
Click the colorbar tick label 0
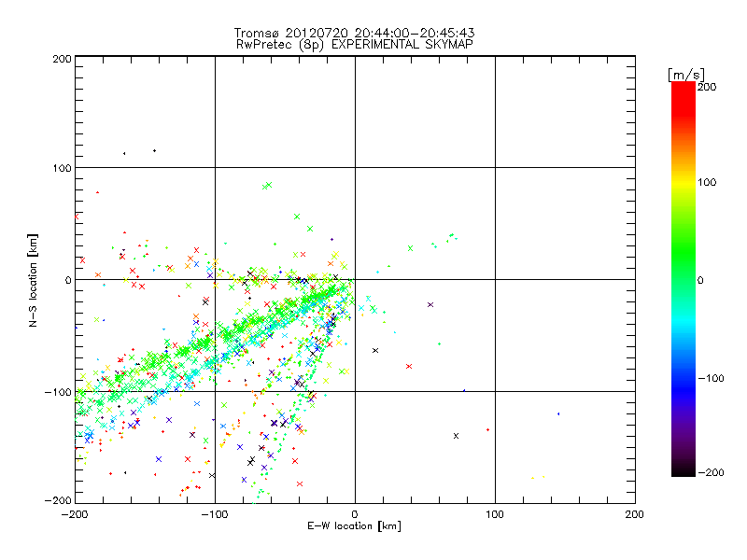(x=702, y=280)
